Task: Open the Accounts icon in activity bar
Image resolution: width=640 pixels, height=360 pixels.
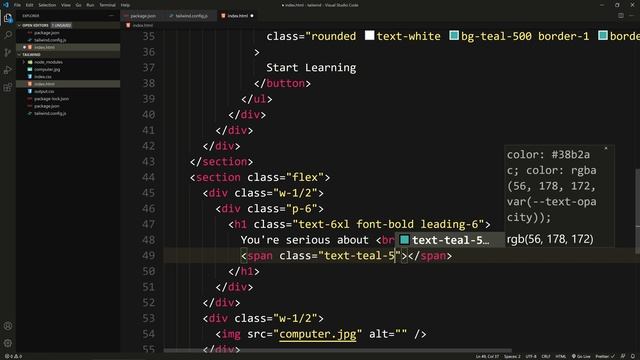Action: pyautogui.click(x=8, y=326)
